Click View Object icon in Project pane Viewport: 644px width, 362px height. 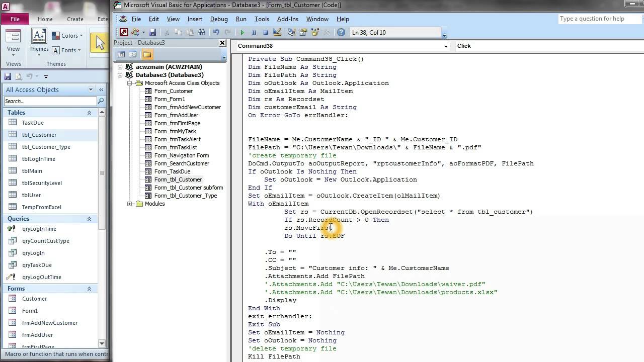click(x=133, y=54)
